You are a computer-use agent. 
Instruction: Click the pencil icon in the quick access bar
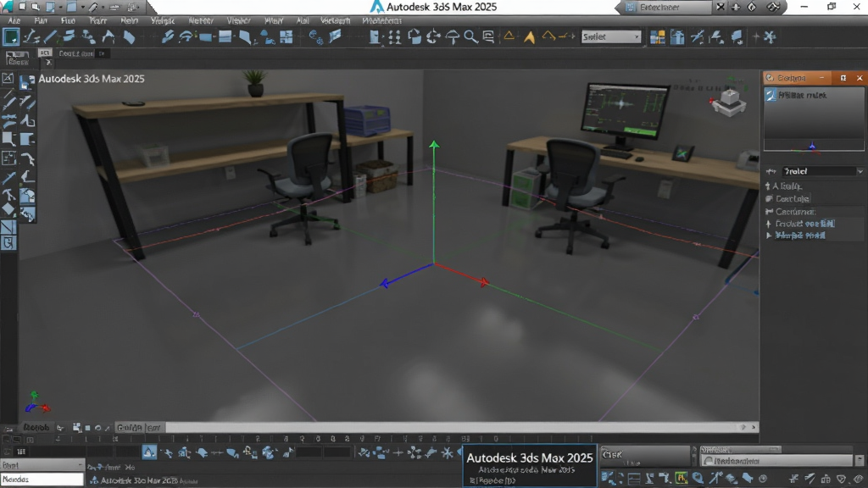93,7
